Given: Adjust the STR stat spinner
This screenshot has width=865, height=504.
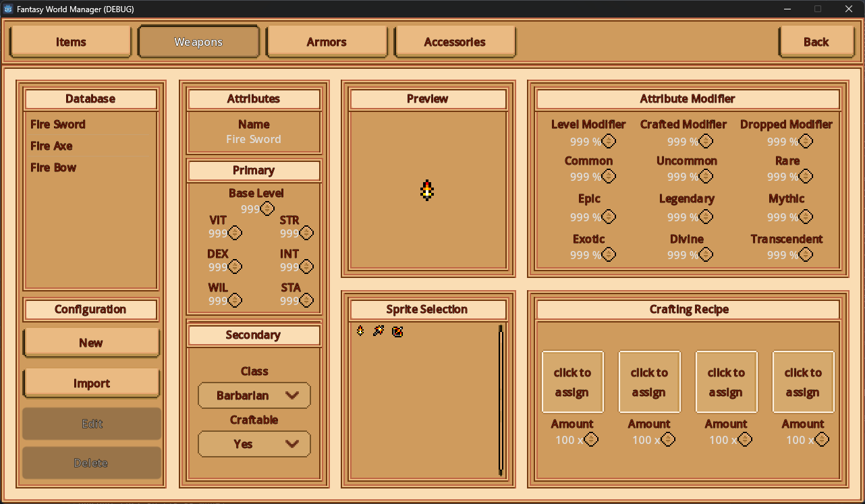Looking at the screenshot, I should click(x=306, y=233).
